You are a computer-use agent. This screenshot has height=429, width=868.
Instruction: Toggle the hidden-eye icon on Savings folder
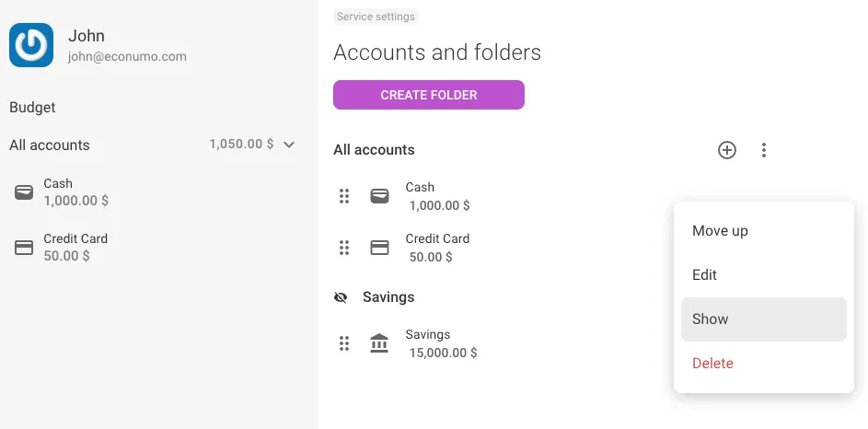341,297
